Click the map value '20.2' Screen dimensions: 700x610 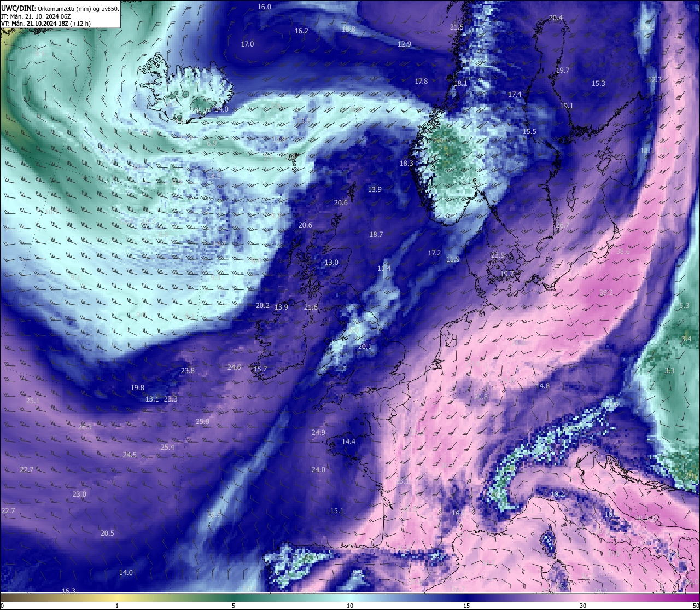[262, 305]
